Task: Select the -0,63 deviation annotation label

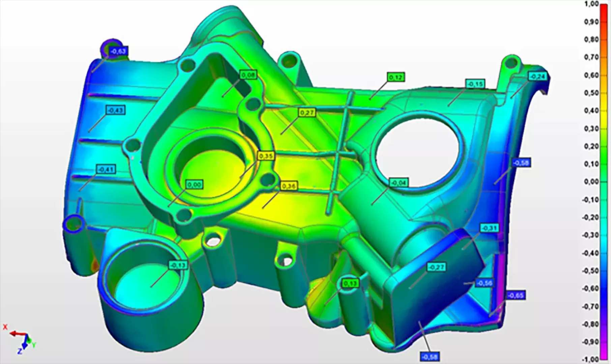Action: (x=118, y=51)
